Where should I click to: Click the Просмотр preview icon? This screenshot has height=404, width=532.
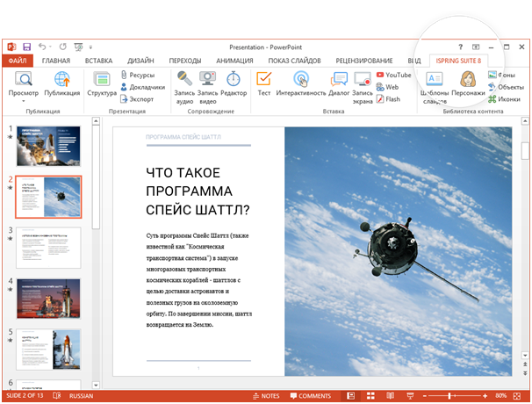(24, 79)
